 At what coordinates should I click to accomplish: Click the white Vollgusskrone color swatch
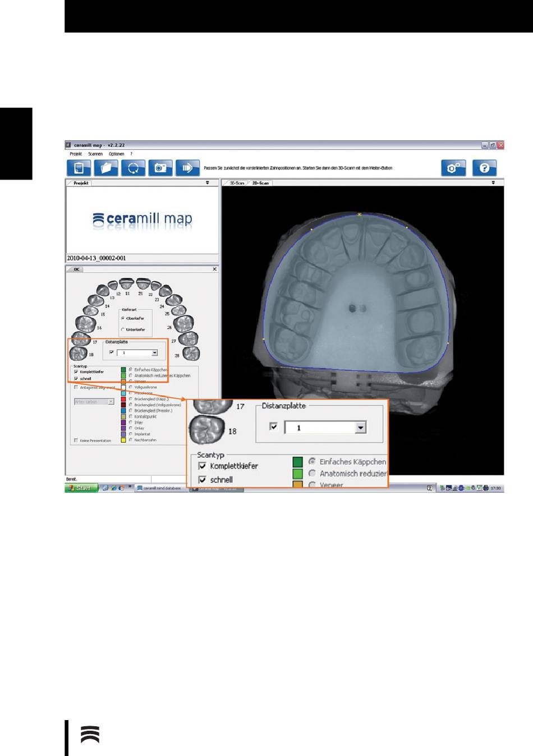pyautogui.click(x=123, y=387)
